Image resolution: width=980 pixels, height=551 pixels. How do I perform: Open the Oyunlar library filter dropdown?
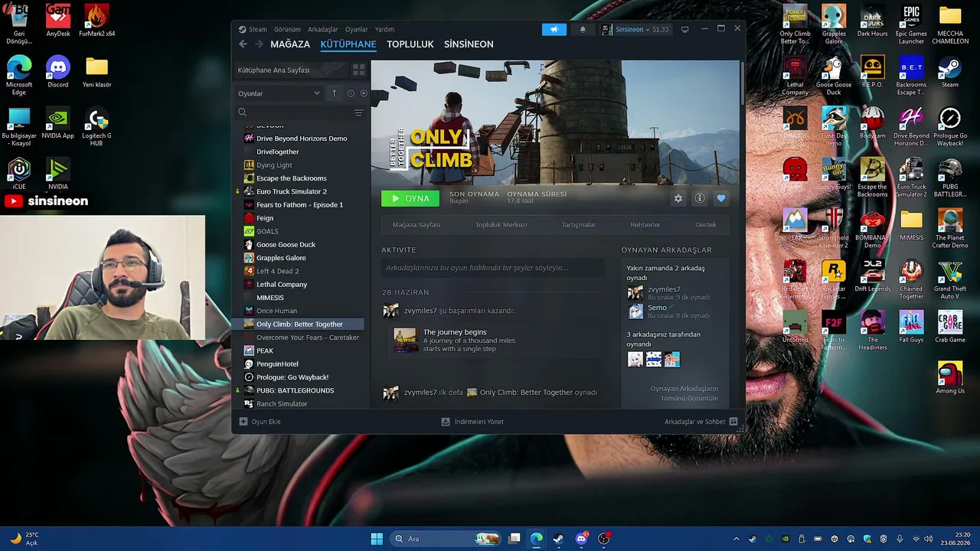coord(279,93)
